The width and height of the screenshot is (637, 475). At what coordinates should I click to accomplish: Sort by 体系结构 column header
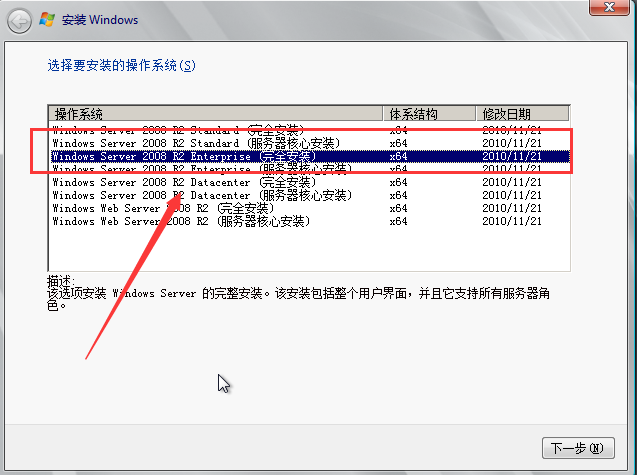tap(429, 114)
